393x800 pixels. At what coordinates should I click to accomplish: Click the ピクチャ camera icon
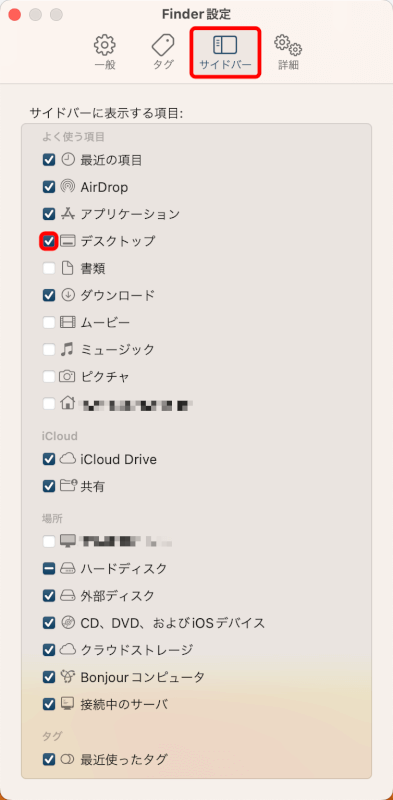(x=67, y=377)
